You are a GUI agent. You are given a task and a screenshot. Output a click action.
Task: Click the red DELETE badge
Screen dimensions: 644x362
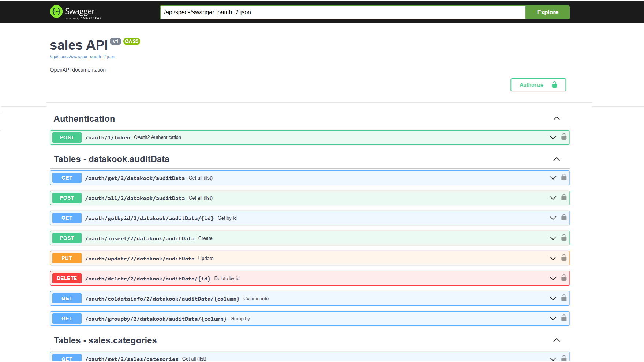[67, 278]
